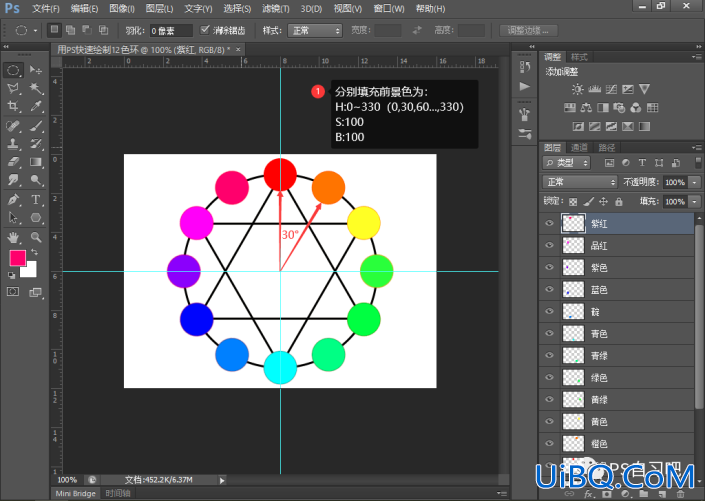
Task: Hide the 青色 layer
Action: click(x=549, y=333)
